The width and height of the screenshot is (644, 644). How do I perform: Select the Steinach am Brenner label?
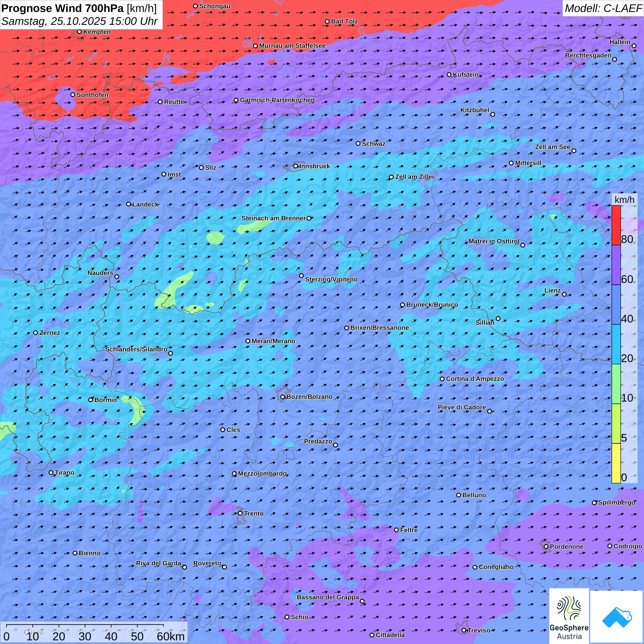click(274, 218)
